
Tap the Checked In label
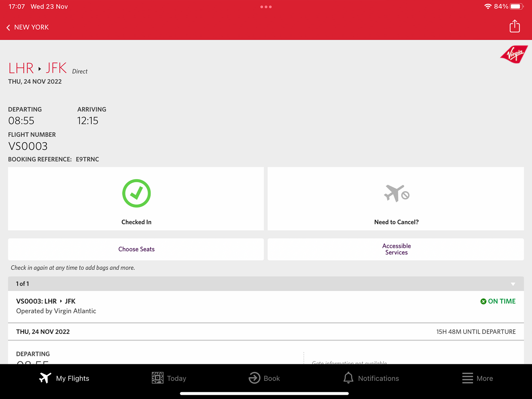point(136,222)
